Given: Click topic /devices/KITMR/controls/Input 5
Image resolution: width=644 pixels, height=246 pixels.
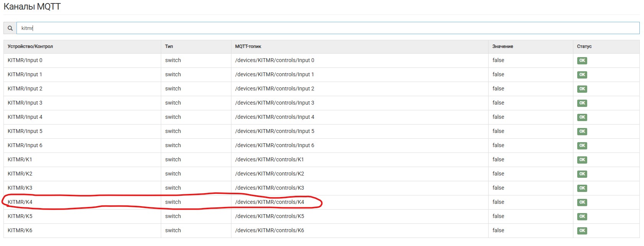Looking at the screenshot, I should coord(275,131).
